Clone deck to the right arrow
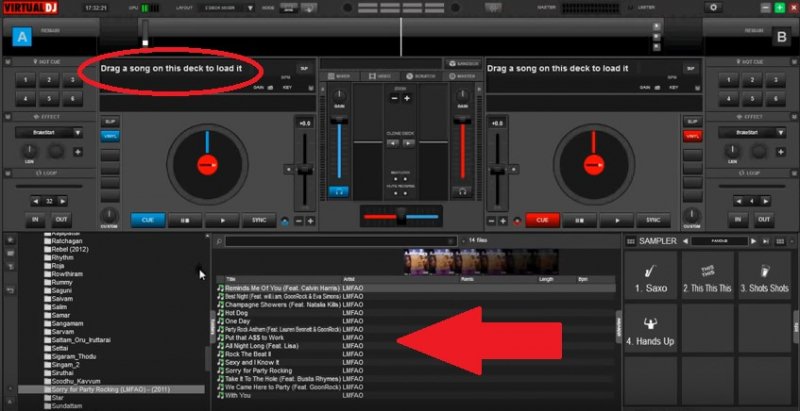The width and height of the screenshot is (800, 411). tap(408, 144)
